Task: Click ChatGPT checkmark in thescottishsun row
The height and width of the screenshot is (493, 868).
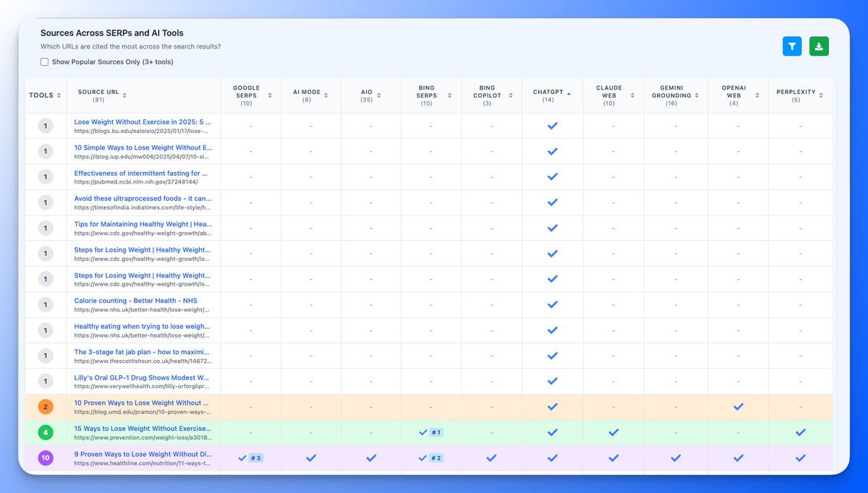Action: click(x=553, y=356)
